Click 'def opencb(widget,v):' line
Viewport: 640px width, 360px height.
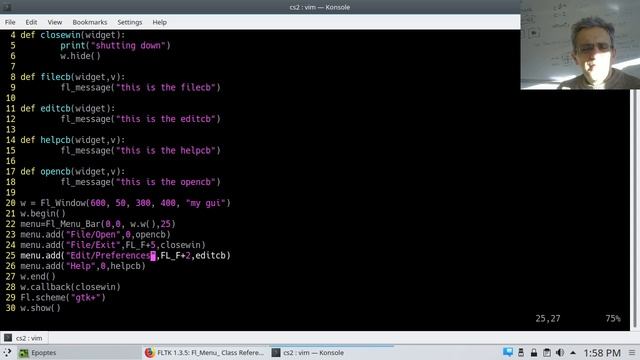click(73, 171)
